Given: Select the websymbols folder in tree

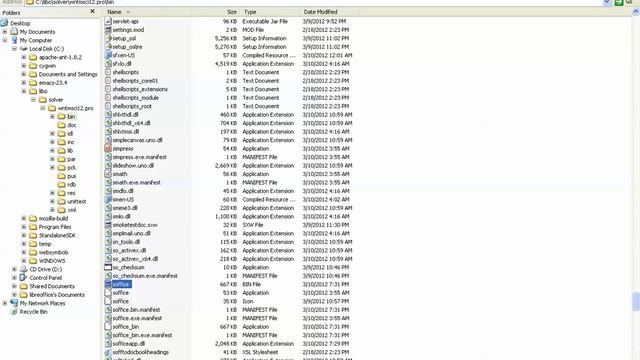Looking at the screenshot, I should [x=53, y=252].
